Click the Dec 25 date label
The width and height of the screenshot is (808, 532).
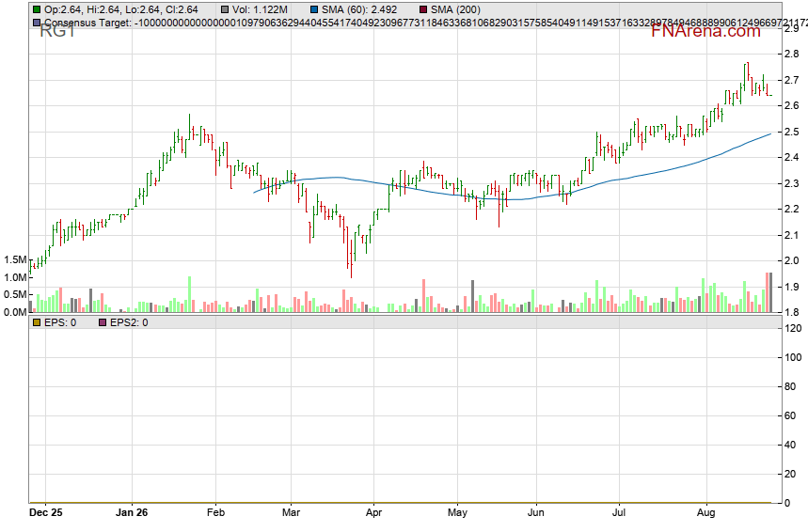tap(46, 512)
